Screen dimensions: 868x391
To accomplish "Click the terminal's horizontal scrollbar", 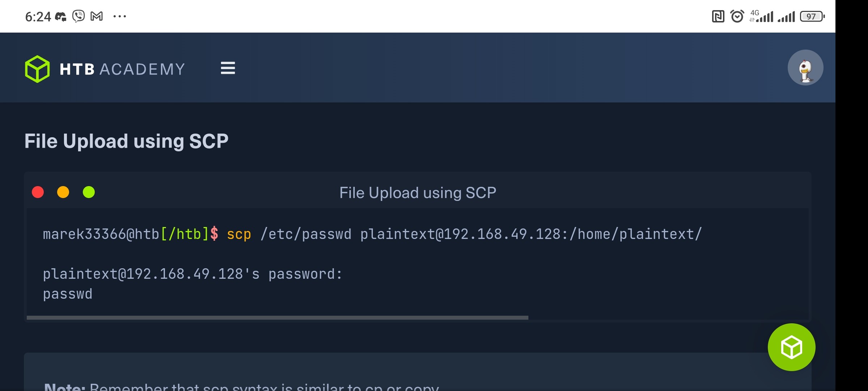I will tap(277, 318).
